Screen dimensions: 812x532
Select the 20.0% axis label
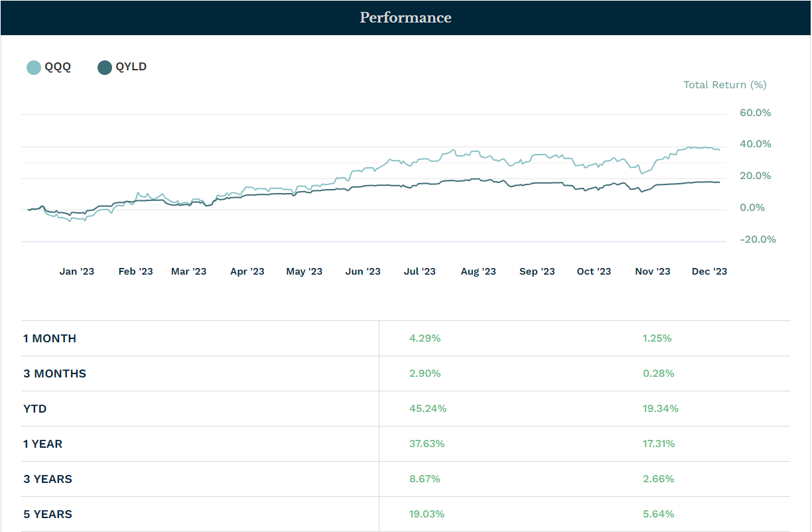click(756, 176)
